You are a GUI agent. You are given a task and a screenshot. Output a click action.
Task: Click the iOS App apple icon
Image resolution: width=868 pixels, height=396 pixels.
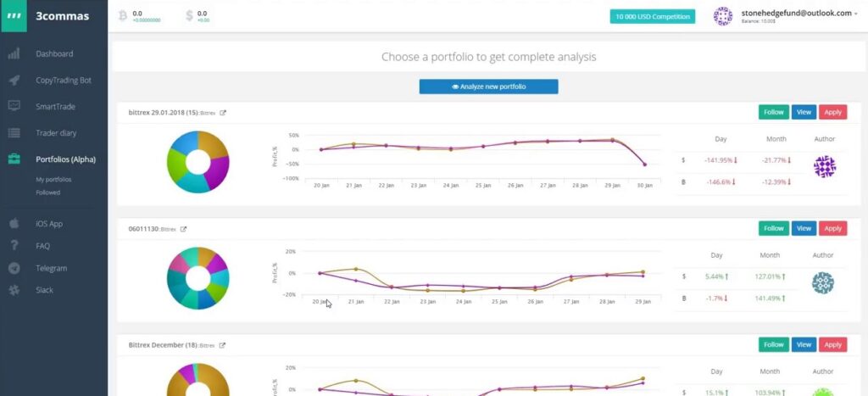pyautogui.click(x=14, y=224)
